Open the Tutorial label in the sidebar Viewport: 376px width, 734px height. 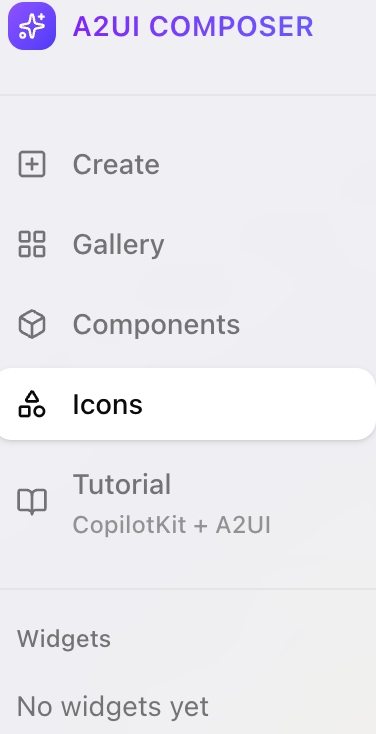(x=122, y=484)
